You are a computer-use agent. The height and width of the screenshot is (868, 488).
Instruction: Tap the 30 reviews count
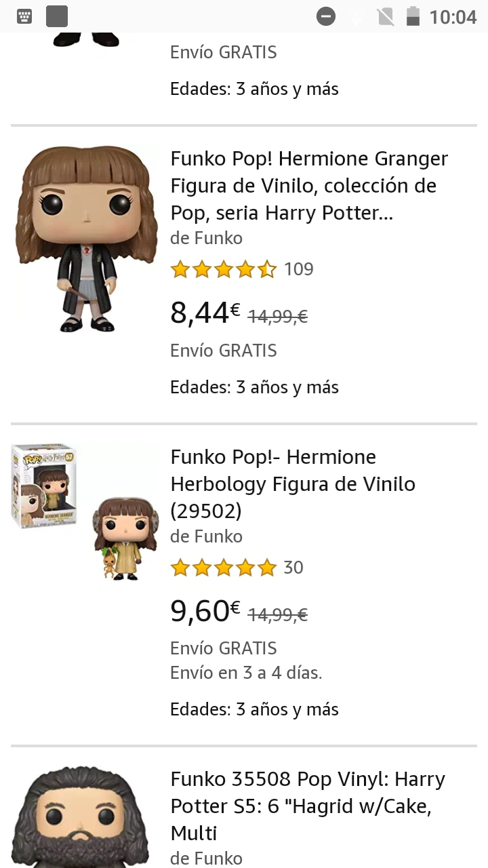click(x=293, y=568)
